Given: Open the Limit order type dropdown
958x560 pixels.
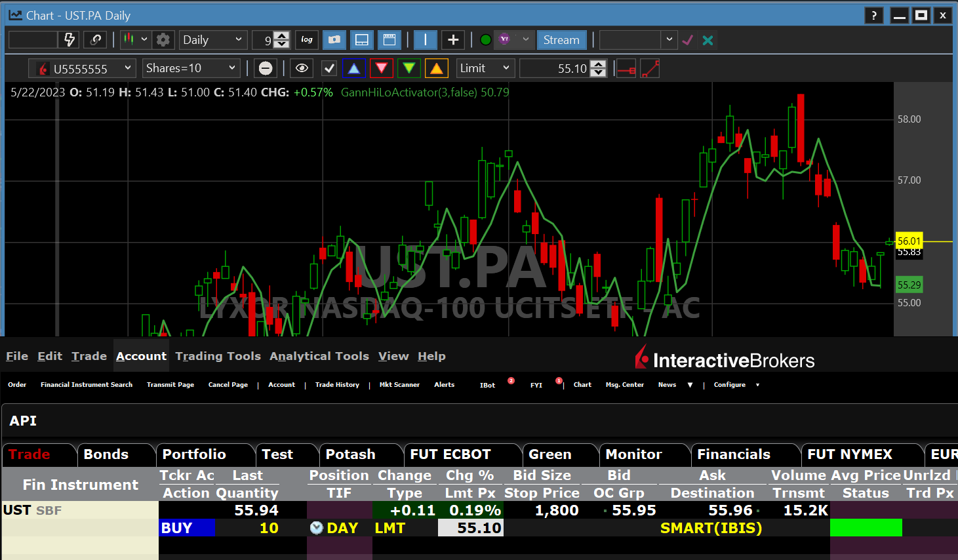Looking at the screenshot, I should (485, 68).
